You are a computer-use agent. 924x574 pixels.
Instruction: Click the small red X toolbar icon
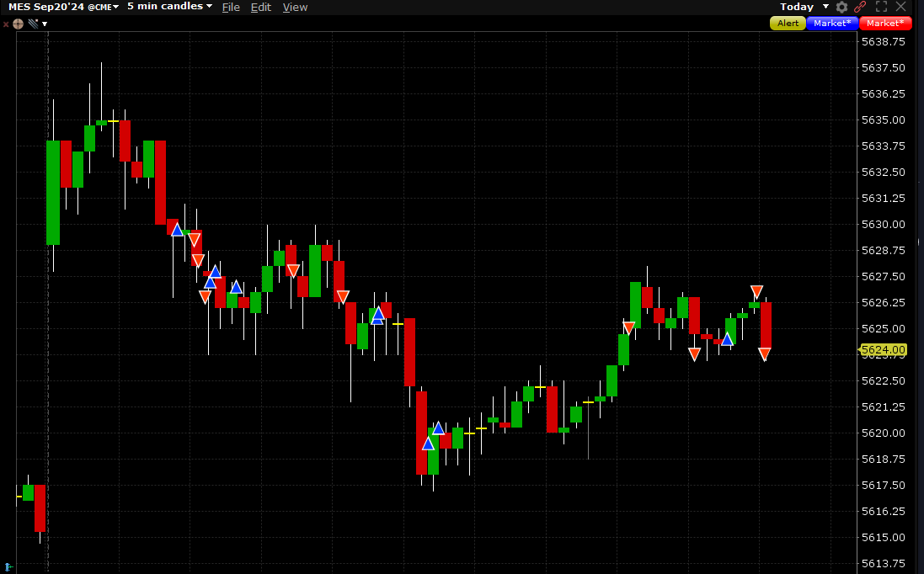point(6,24)
